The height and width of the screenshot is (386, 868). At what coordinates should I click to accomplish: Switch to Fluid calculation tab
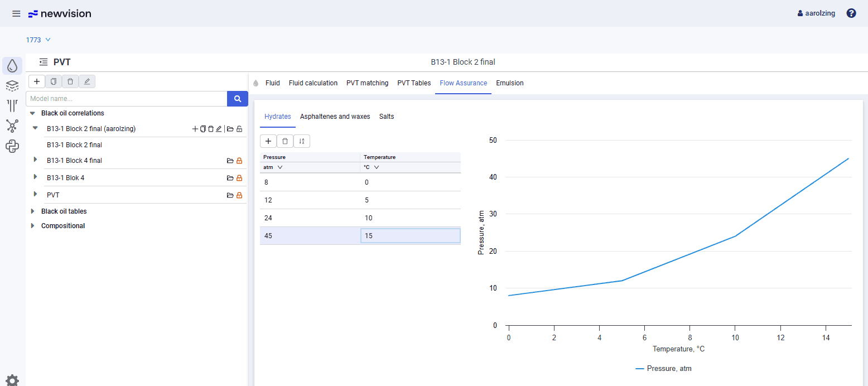click(313, 83)
